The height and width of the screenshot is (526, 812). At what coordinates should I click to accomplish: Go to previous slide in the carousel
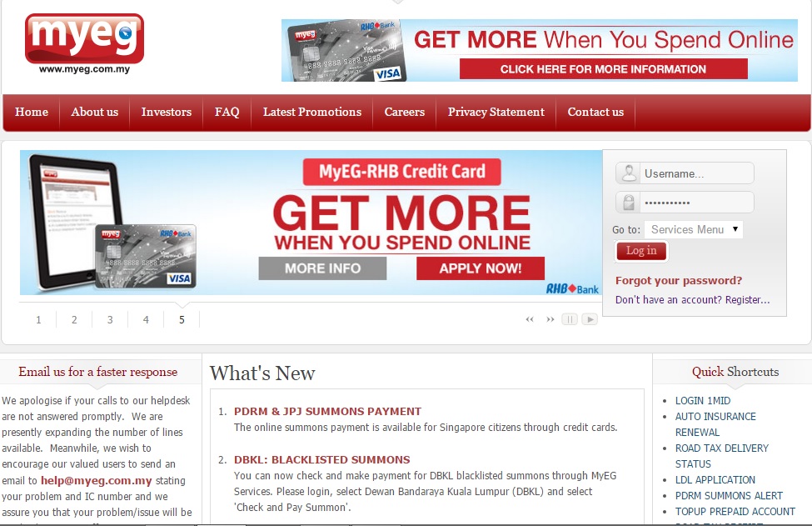point(529,319)
